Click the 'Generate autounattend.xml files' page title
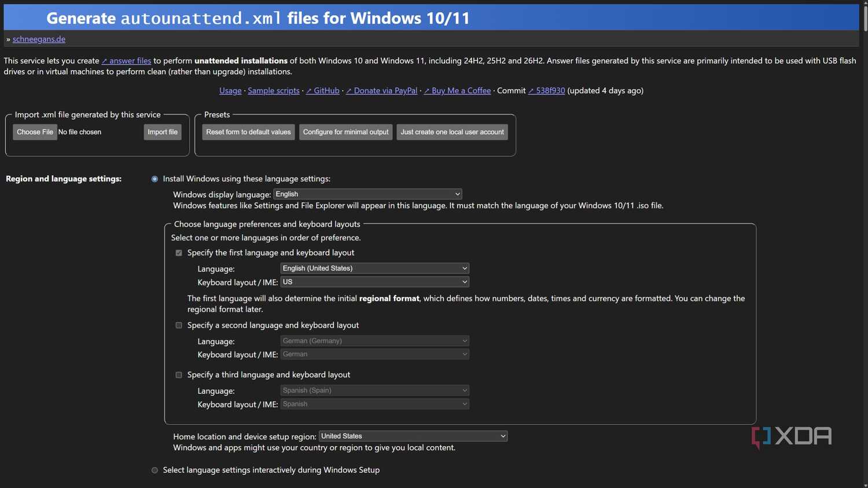 pos(258,18)
